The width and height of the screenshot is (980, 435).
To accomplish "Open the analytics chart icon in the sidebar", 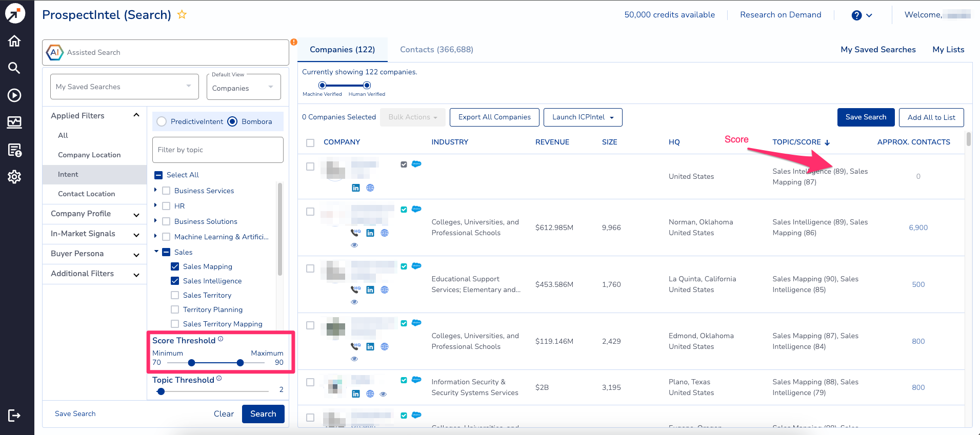I will 14,122.
